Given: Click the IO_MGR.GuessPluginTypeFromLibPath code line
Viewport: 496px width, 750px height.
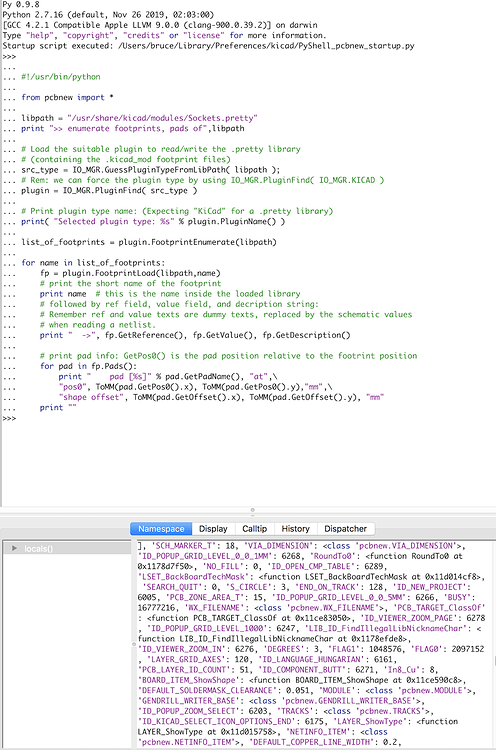Looking at the screenshot, I should (151, 169).
